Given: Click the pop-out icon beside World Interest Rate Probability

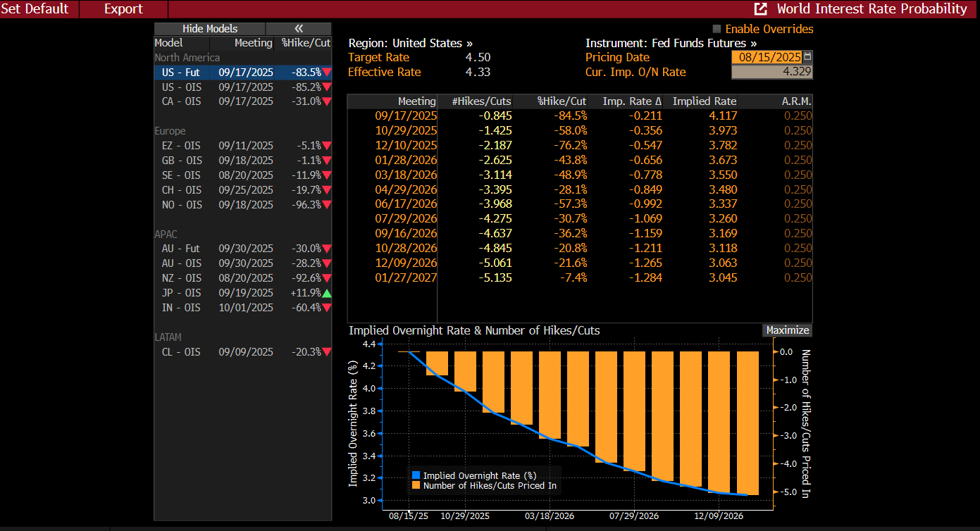Looking at the screenshot, I should [761, 9].
